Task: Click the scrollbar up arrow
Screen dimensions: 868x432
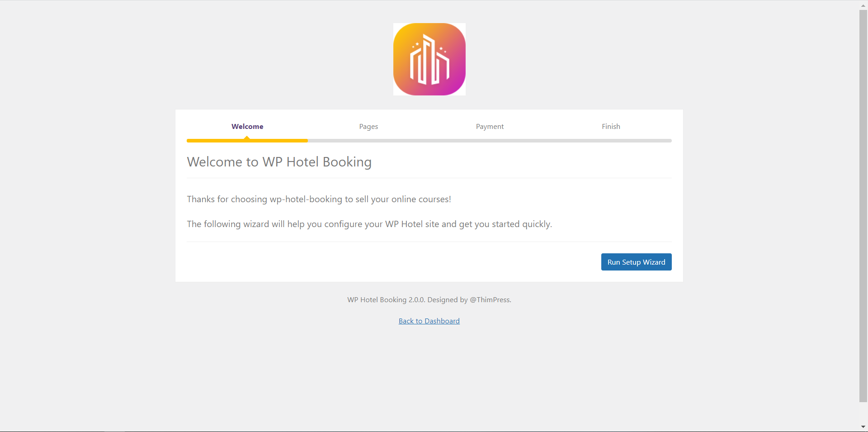Action: (x=863, y=5)
